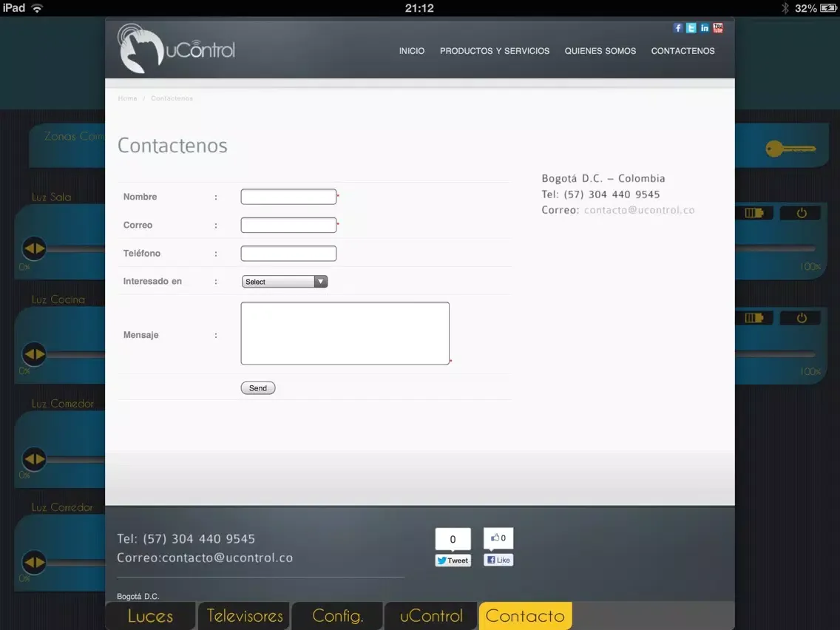
Task: Click the uControl logo
Action: pyautogui.click(x=177, y=49)
